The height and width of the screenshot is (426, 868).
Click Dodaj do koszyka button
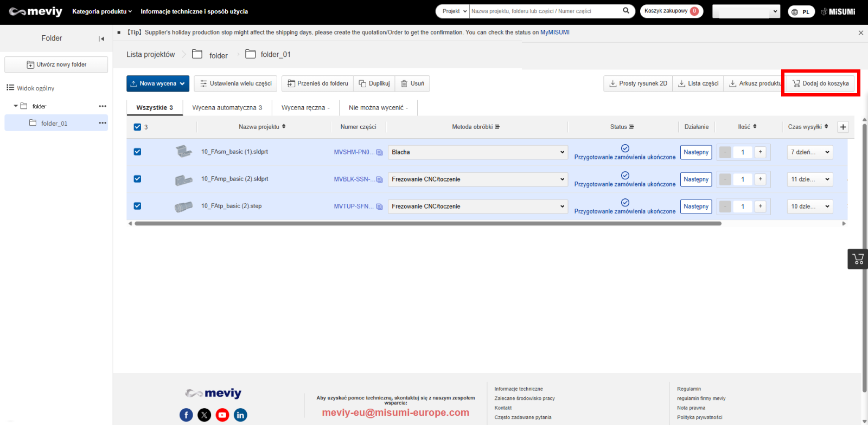tap(820, 83)
